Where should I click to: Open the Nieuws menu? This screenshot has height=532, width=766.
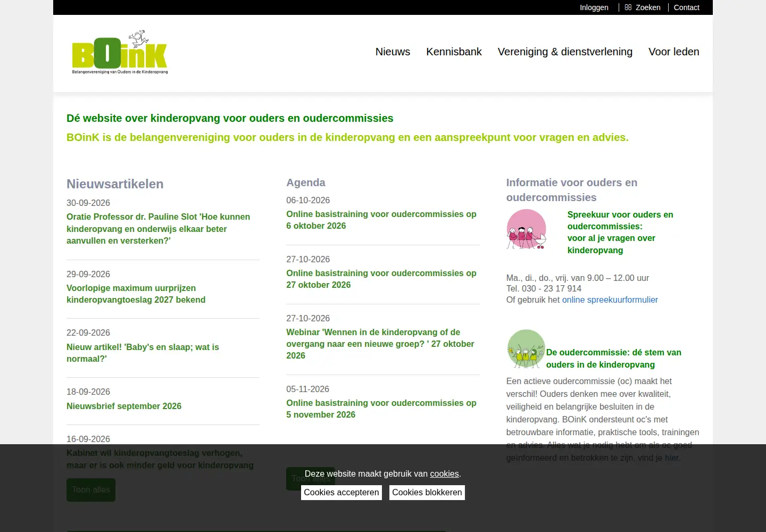393,52
